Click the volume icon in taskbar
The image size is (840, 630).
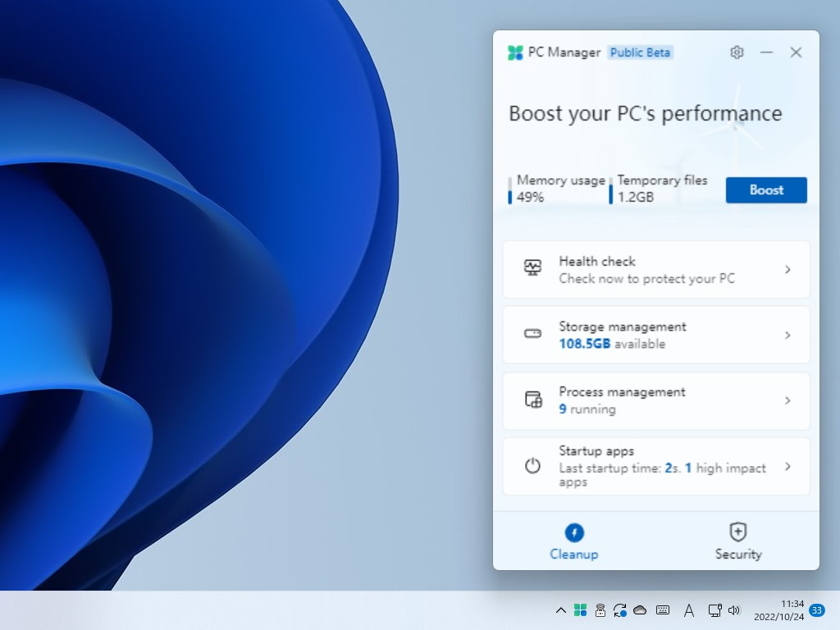coord(734,610)
